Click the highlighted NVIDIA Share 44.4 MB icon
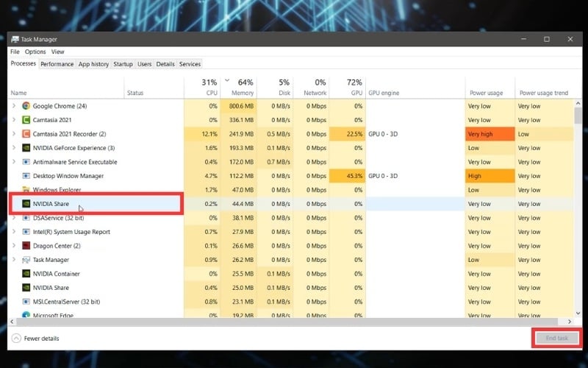 [26, 204]
